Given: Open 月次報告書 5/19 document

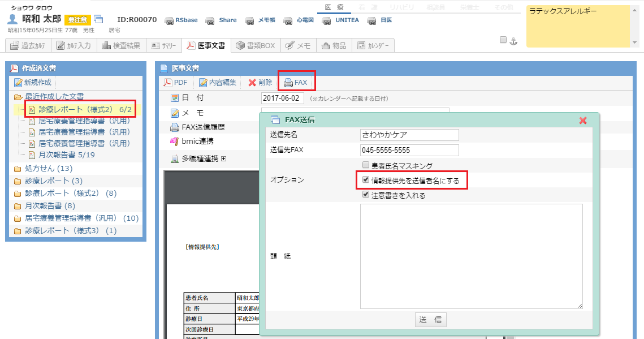Looking at the screenshot, I should pyautogui.click(x=62, y=155).
